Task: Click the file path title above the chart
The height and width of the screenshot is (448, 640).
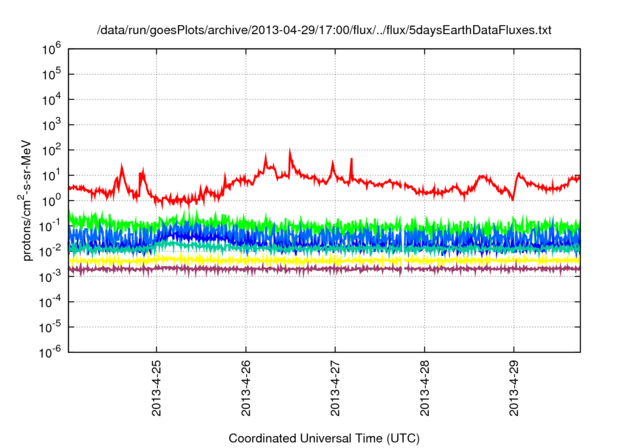Action: coord(324,30)
